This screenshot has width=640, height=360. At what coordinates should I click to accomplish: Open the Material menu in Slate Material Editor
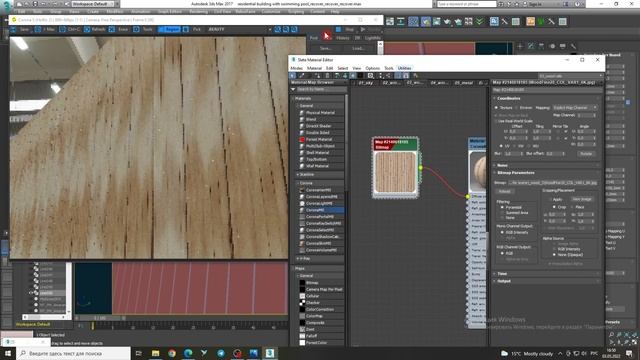pyautogui.click(x=314, y=68)
